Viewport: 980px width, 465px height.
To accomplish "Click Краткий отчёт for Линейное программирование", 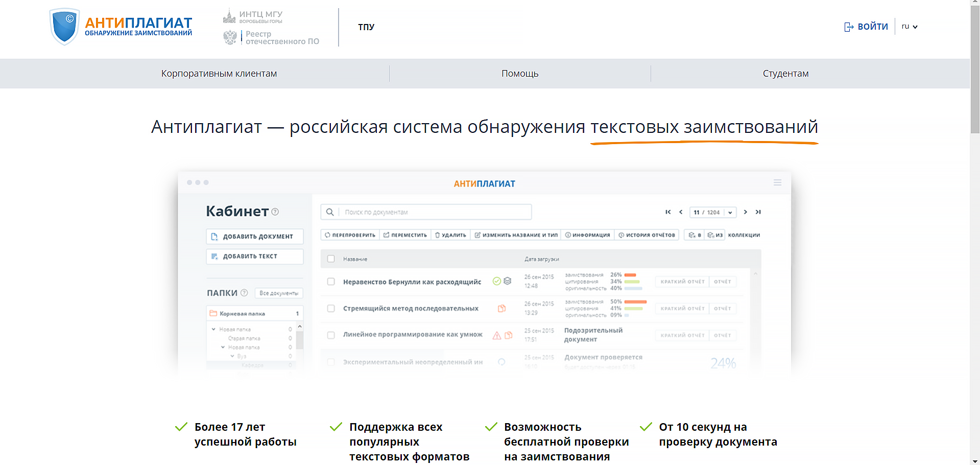I will coord(682,335).
